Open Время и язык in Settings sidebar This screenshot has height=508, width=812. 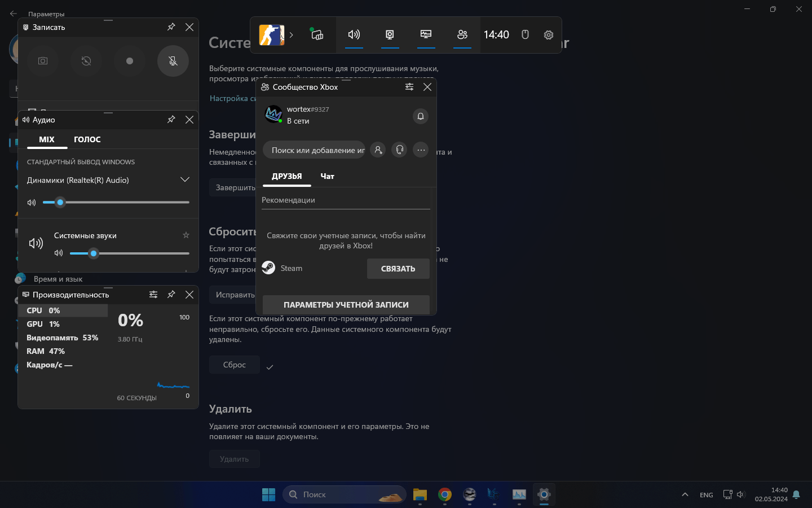(x=58, y=279)
